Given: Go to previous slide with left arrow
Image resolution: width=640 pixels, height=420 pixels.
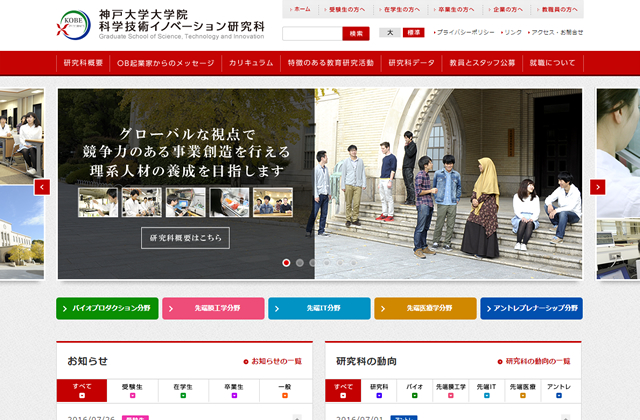Looking at the screenshot, I should click(x=42, y=187).
